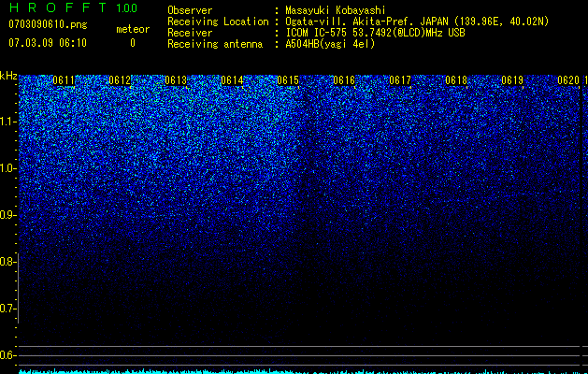Click the 0.8 kHz axis label

pos(7,262)
